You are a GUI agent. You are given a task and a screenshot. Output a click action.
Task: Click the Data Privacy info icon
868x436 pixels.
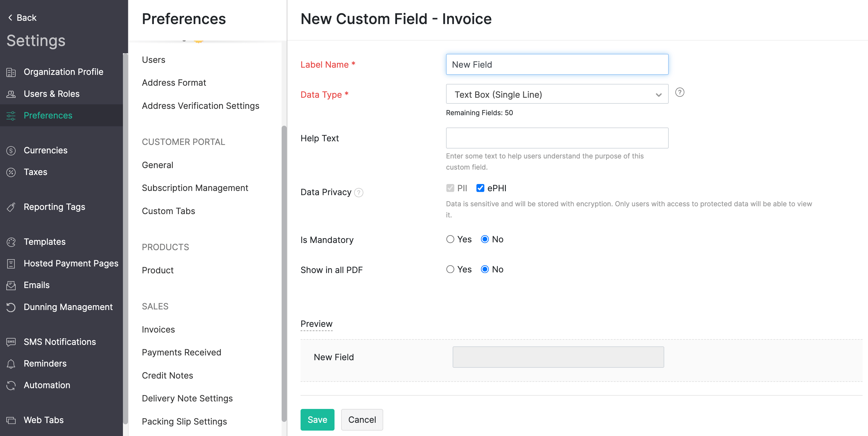359,192
